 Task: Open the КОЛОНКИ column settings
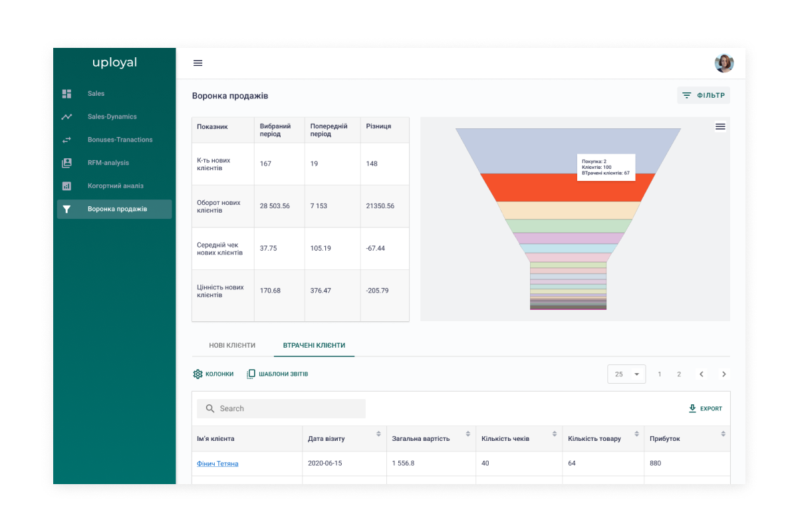(x=213, y=374)
